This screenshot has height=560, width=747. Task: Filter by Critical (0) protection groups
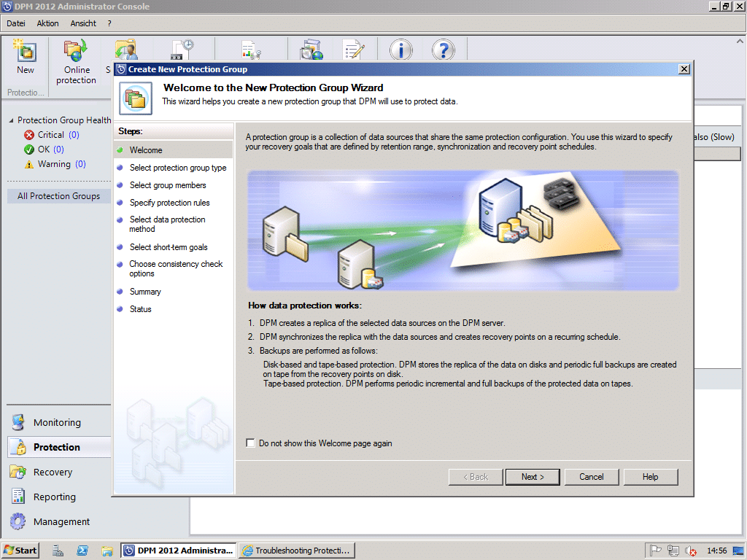click(52, 135)
